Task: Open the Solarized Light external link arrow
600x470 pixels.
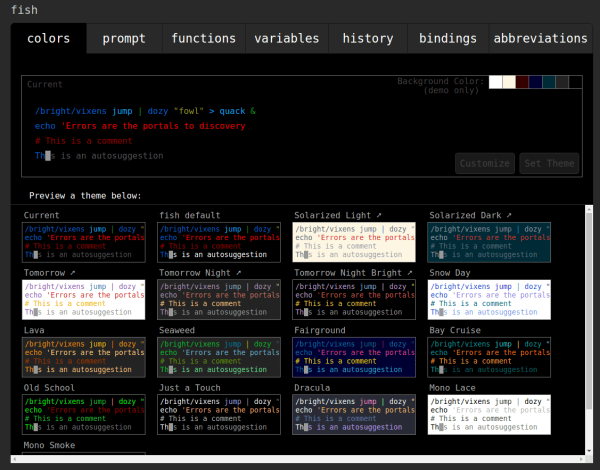Action: point(381,215)
